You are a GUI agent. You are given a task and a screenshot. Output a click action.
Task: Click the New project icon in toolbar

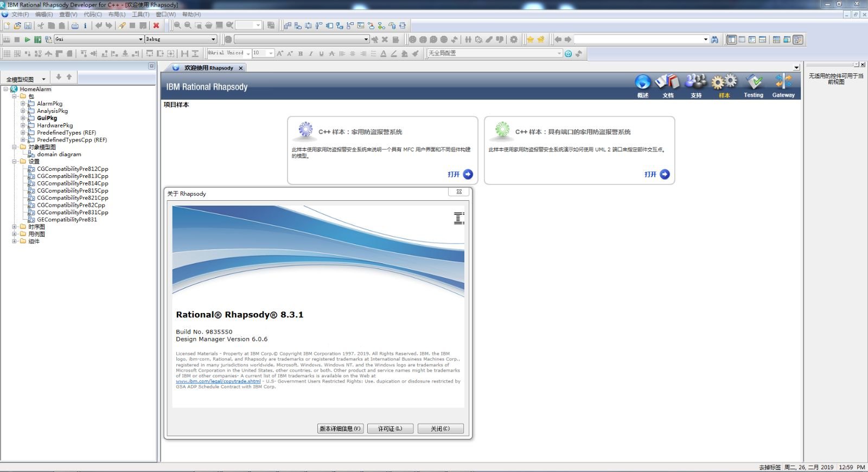7,25
